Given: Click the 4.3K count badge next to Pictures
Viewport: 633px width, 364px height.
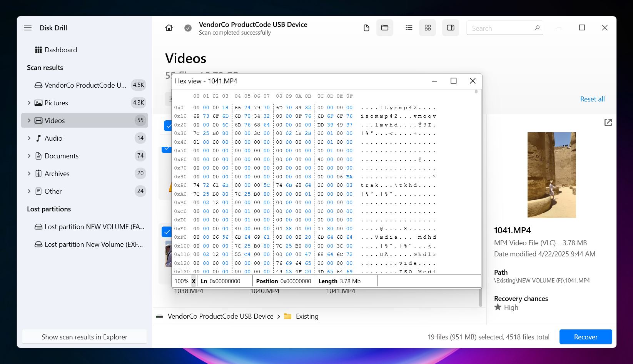Looking at the screenshot, I should click(139, 103).
